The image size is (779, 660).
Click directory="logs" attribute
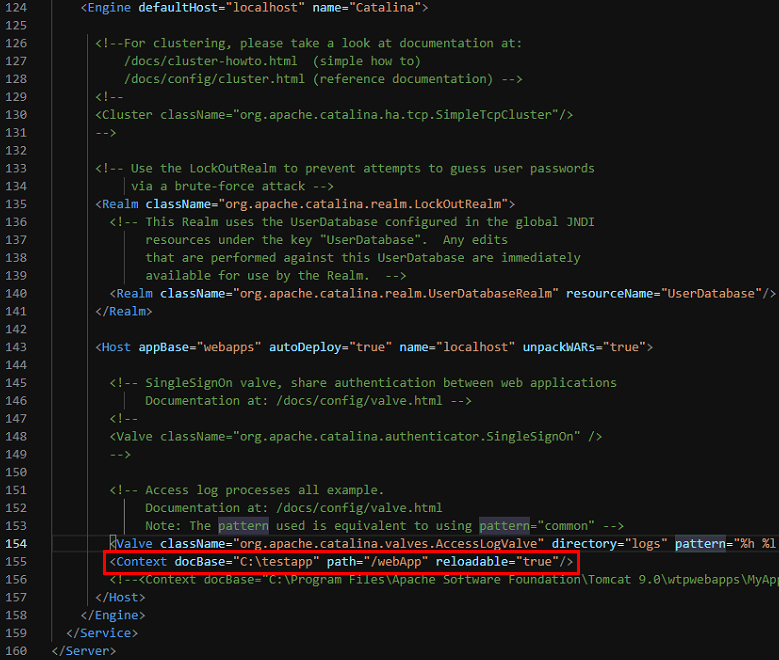pyautogui.click(x=609, y=544)
